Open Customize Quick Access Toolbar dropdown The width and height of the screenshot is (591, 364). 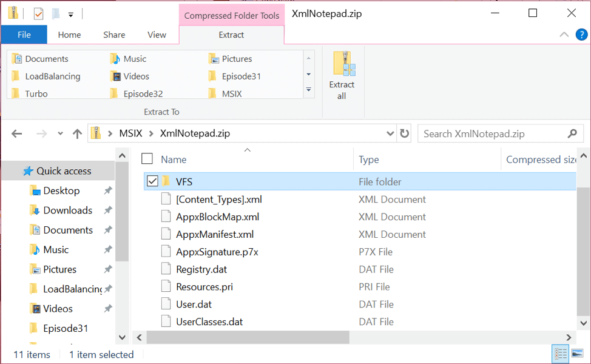70,15
